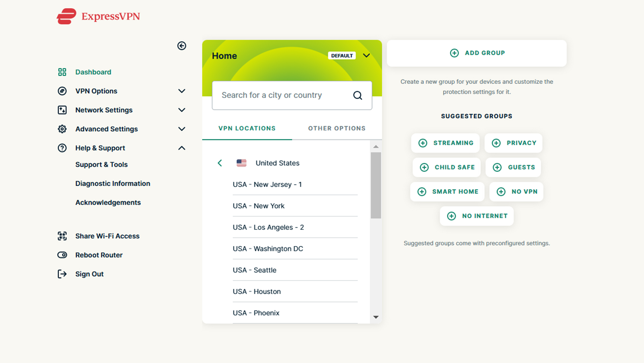
Task: Click the Add Group button
Action: pos(477,53)
